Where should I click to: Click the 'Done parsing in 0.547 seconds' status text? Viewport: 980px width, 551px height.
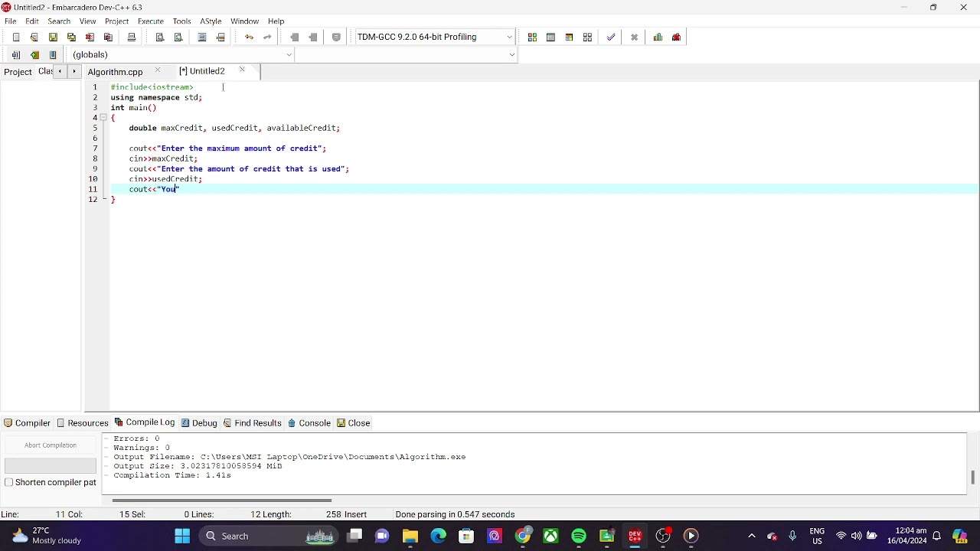click(x=455, y=514)
